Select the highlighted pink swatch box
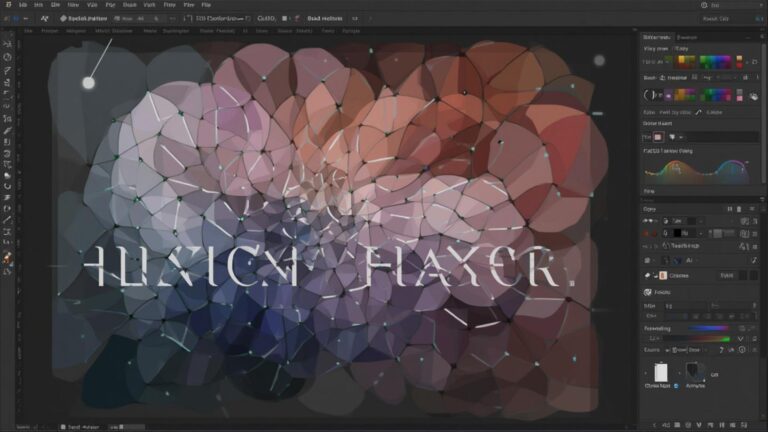This screenshot has width=768, height=432. (658, 137)
